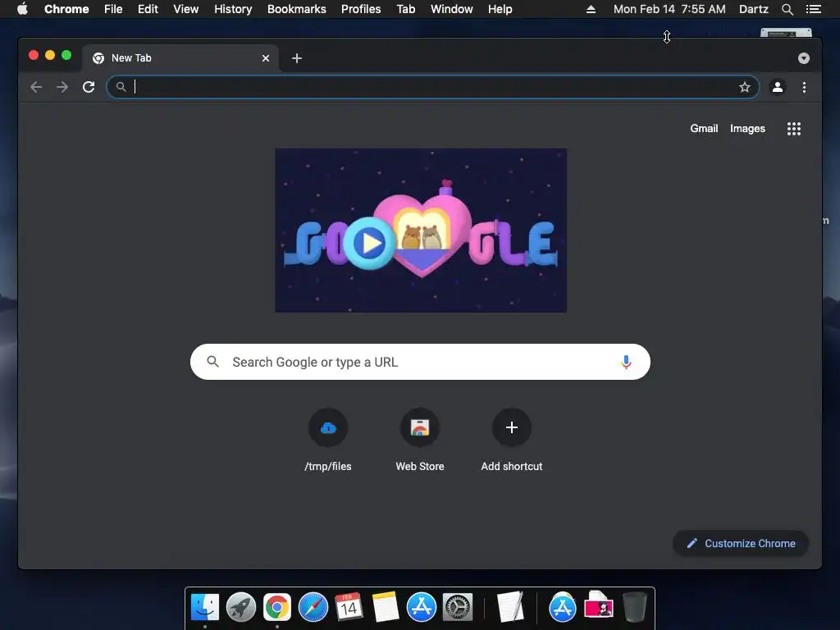The width and height of the screenshot is (840, 630).
Task: Play the Valentine's Google Doodle
Action: (x=369, y=243)
